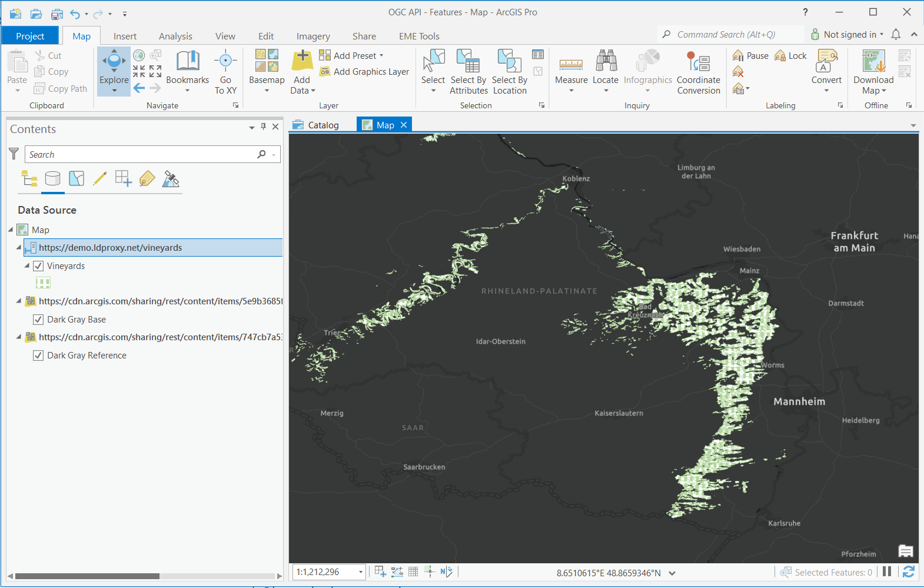Viewport: 924px width, 588px height.
Task: Open the Project tab
Action: [x=30, y=36]
